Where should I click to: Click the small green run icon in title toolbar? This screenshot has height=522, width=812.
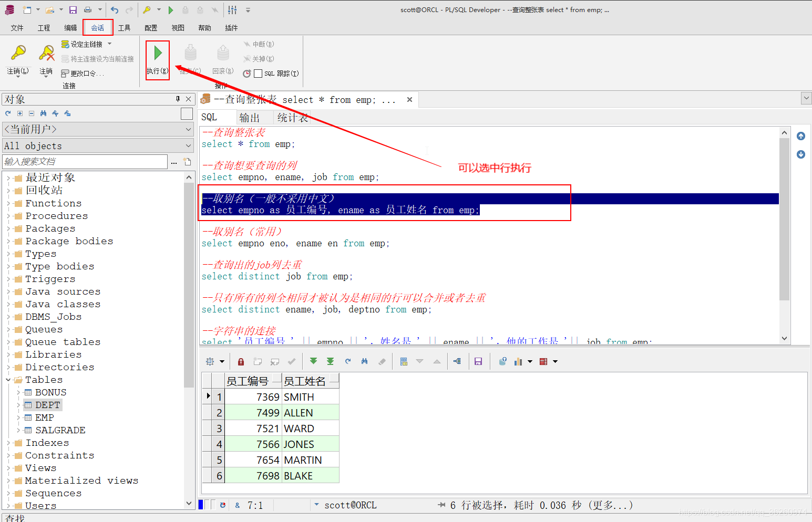click(x=171, y=10)
